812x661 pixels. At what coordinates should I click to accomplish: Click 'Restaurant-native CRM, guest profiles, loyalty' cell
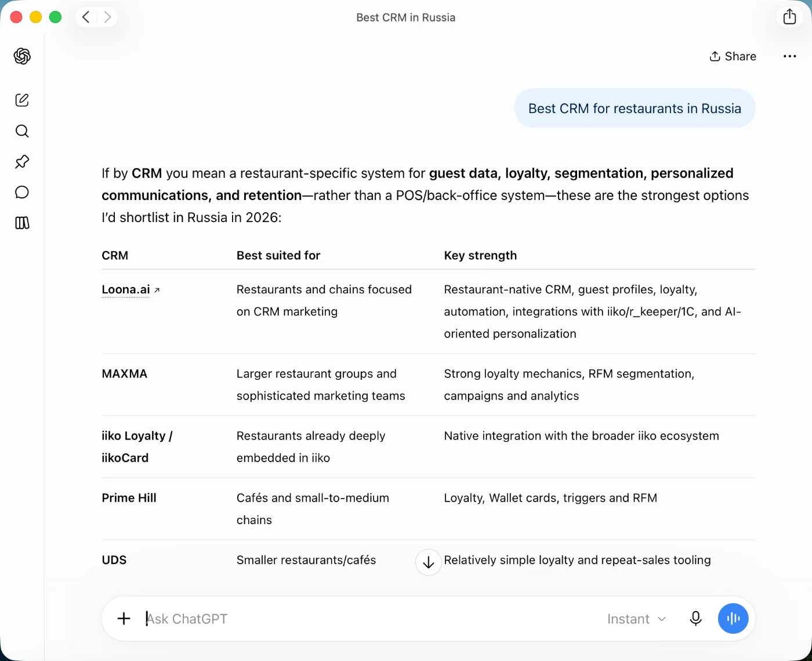tap(593, 311)
